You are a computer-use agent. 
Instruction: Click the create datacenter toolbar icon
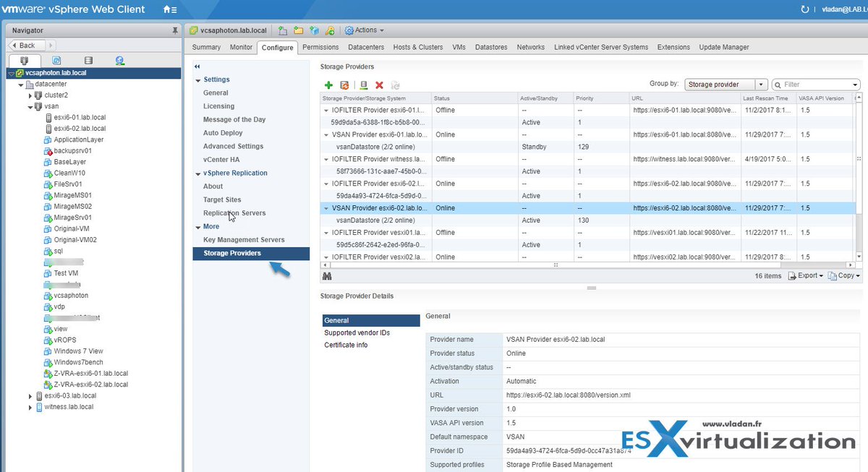pyautogui.click(x=281, y=30)
